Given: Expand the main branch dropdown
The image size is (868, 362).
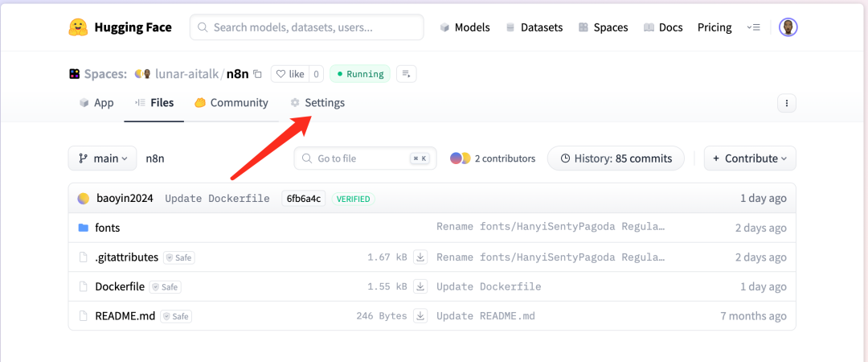Looking at the screenshot, I should pos(102,158).
